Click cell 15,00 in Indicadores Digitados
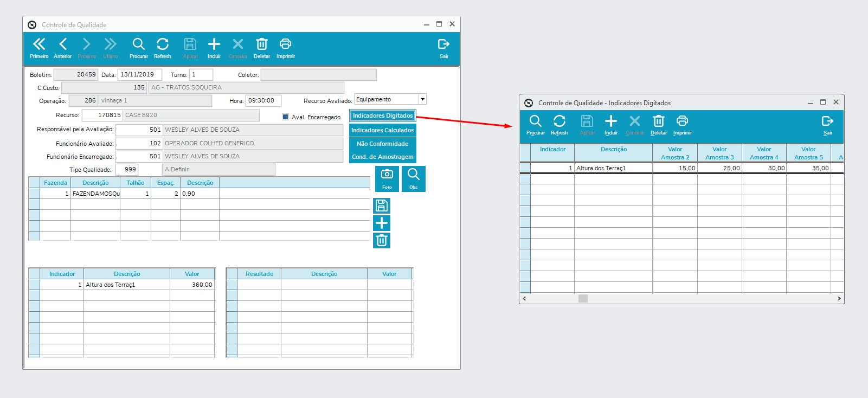 click(x=675, y=168)
